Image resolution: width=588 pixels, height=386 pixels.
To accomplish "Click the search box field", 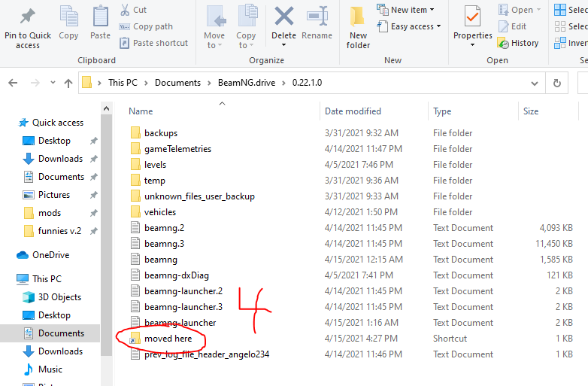I will click(x=583, y=83).
